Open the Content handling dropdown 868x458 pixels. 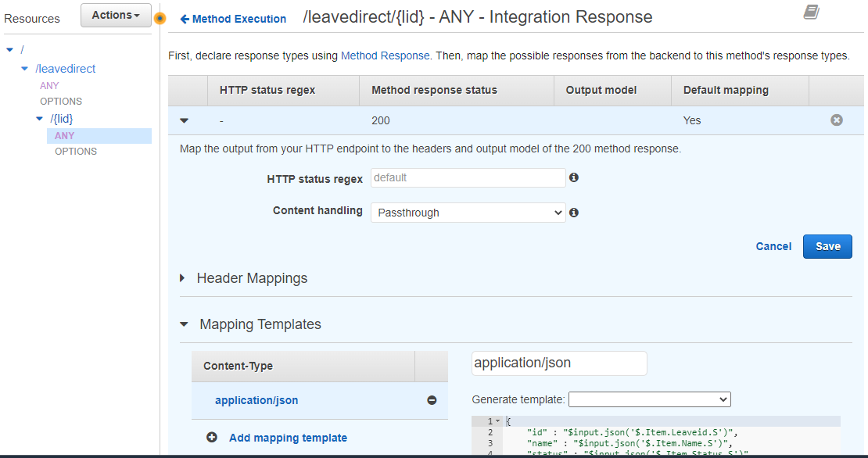468,212
